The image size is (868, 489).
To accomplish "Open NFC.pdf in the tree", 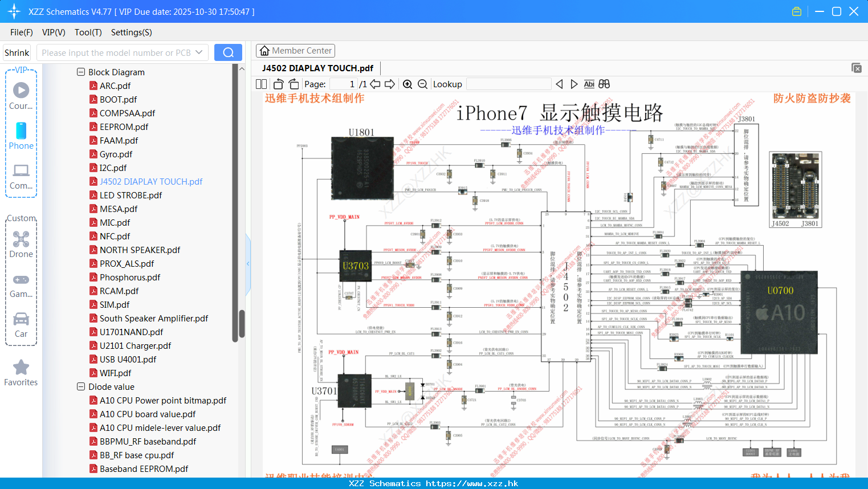I will coord(115,236).
